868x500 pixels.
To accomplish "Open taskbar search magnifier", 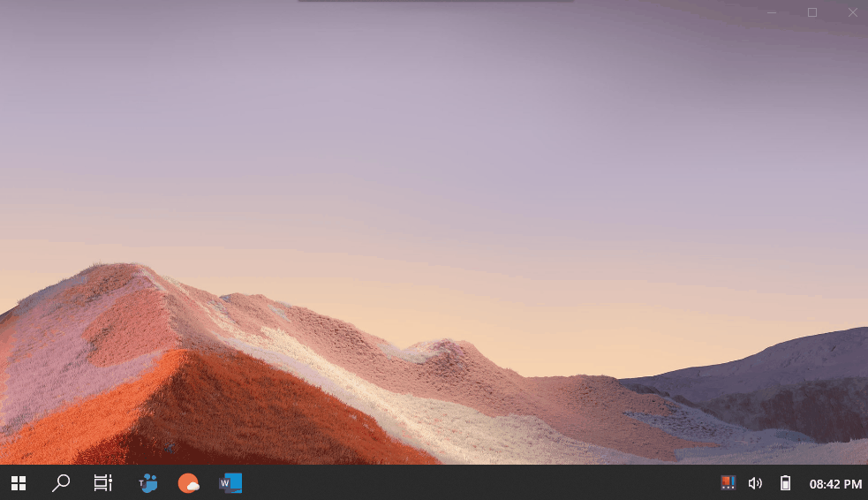I will 60,483.
